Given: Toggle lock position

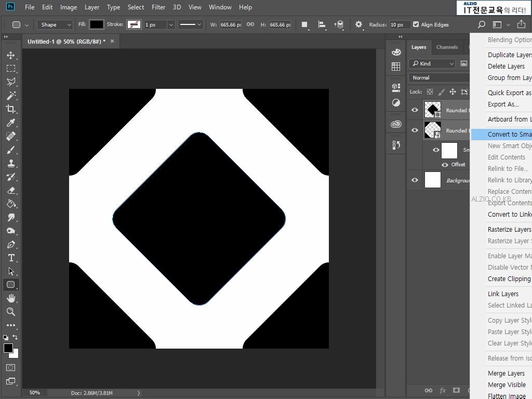Looking at the screenshot, I should (453, 91).
